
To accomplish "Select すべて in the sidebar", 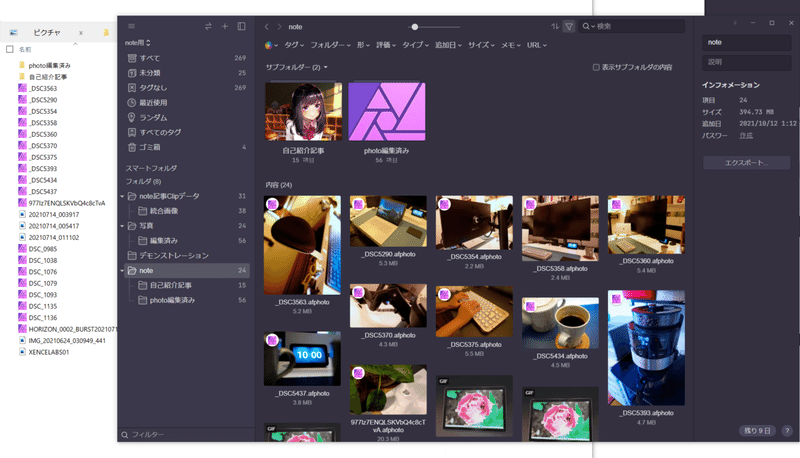I will tap(186, 58).
